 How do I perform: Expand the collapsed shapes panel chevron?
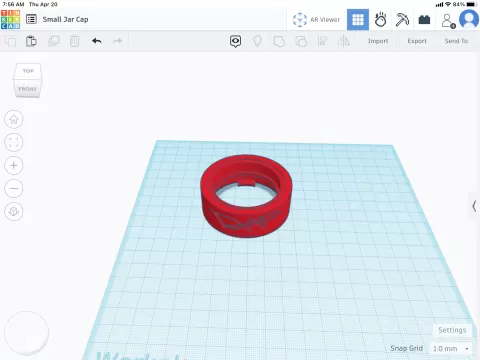[474, 206]
